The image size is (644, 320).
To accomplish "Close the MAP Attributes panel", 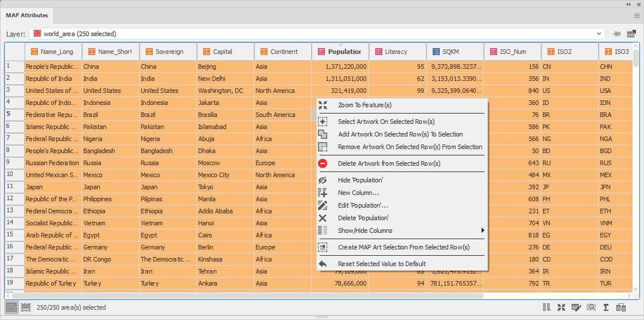I will [x=638, y=4].
